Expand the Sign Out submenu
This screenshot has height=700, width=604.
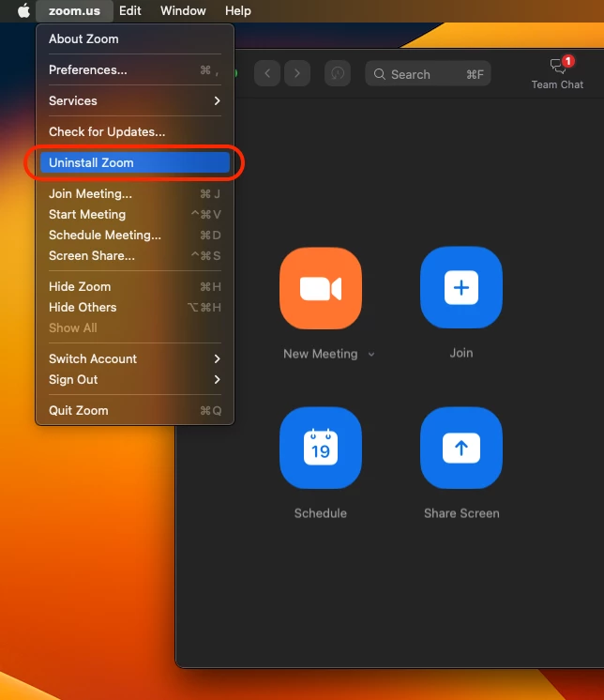tap(135, 379)
